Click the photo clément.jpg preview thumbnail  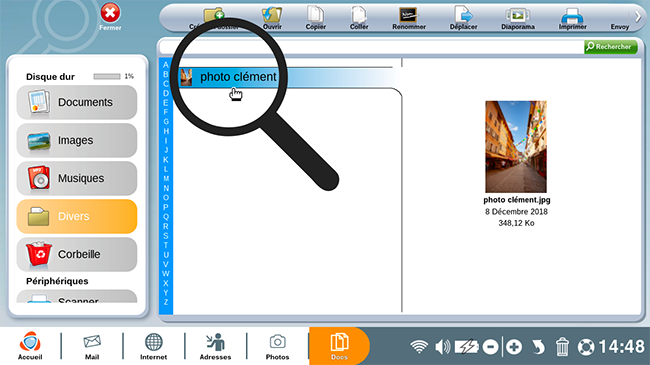[x=516, y=146]
